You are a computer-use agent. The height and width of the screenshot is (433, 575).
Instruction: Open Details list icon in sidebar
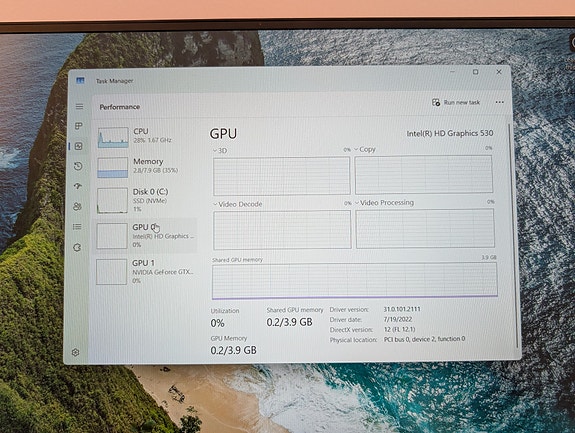click(77, 227)
